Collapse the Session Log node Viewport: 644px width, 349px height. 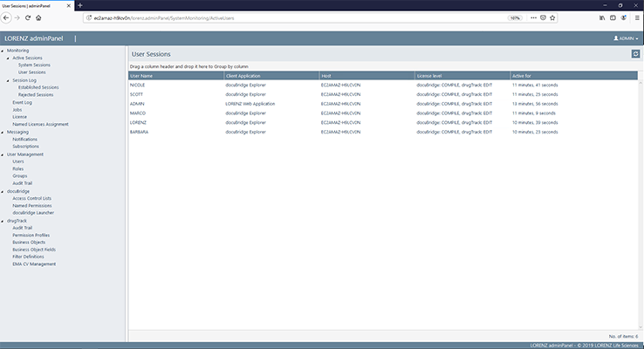point(8,81)
